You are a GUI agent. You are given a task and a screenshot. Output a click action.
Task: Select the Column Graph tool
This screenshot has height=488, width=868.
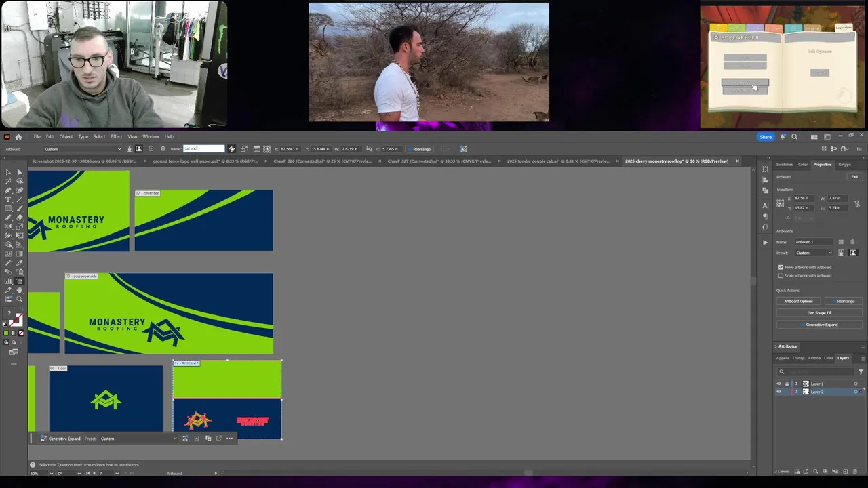(x=8, y=281)
